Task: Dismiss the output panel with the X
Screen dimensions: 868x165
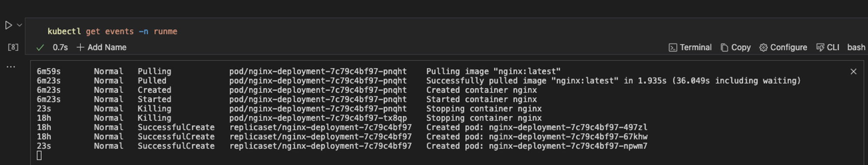Action: tap(853, 72)
